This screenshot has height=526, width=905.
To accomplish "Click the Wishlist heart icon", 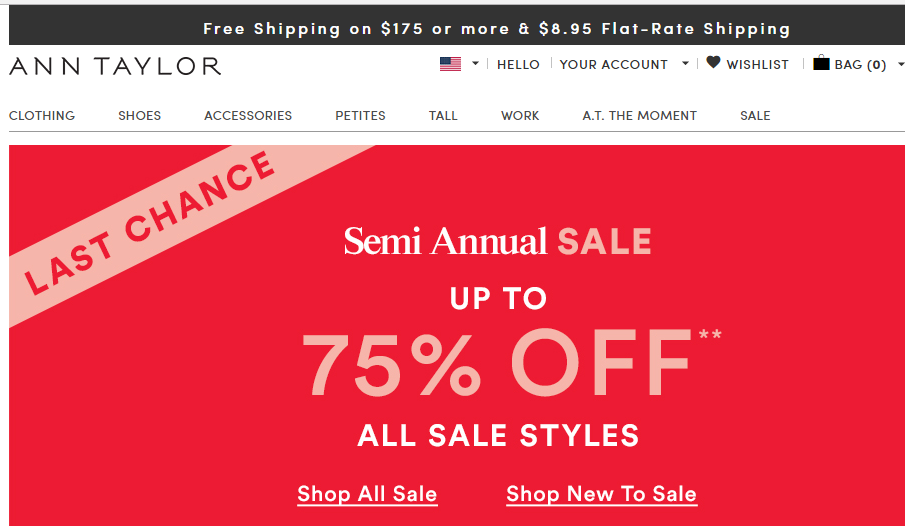I will coord(713,63).
